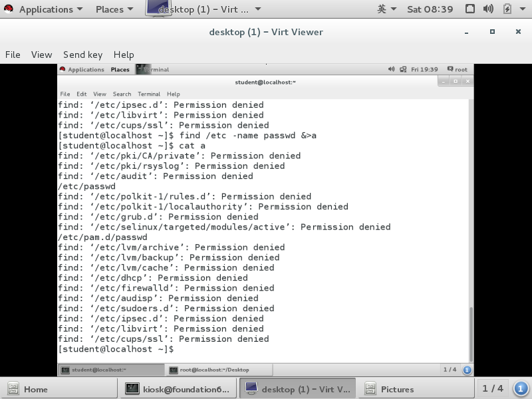
Task: Switch to student@localhost guest taskbar window
Action: [x=111, y=370]
